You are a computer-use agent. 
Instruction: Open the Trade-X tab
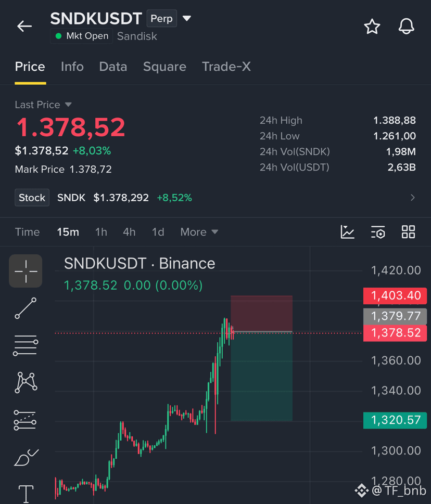click(226, 67)
